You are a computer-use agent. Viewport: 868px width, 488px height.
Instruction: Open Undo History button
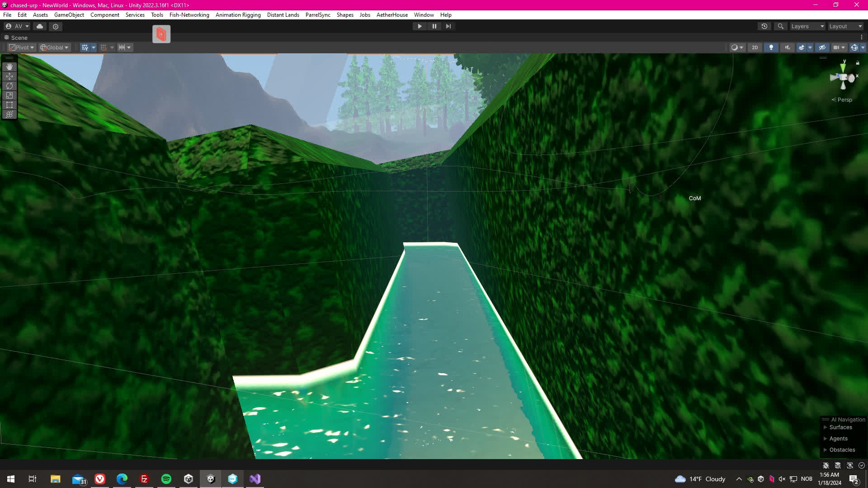pyautogui.click(x=764, y=26)
